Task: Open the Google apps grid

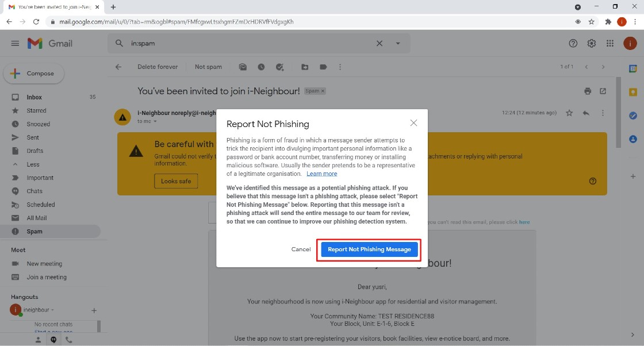Action: click(x=610, y=43)
